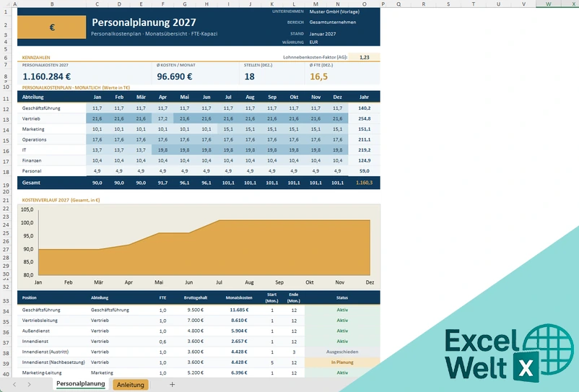Image resolution: width=579 pixels, height=392 pixels.
Task: Select the Vertriebsleitung monthly cost 8.610 €
Action: (239, 321)
